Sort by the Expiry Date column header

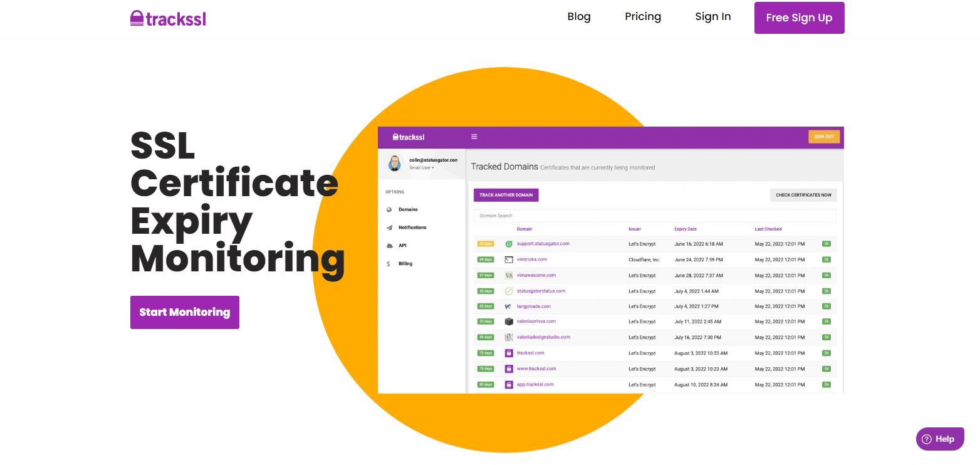[x=685, y=229]
